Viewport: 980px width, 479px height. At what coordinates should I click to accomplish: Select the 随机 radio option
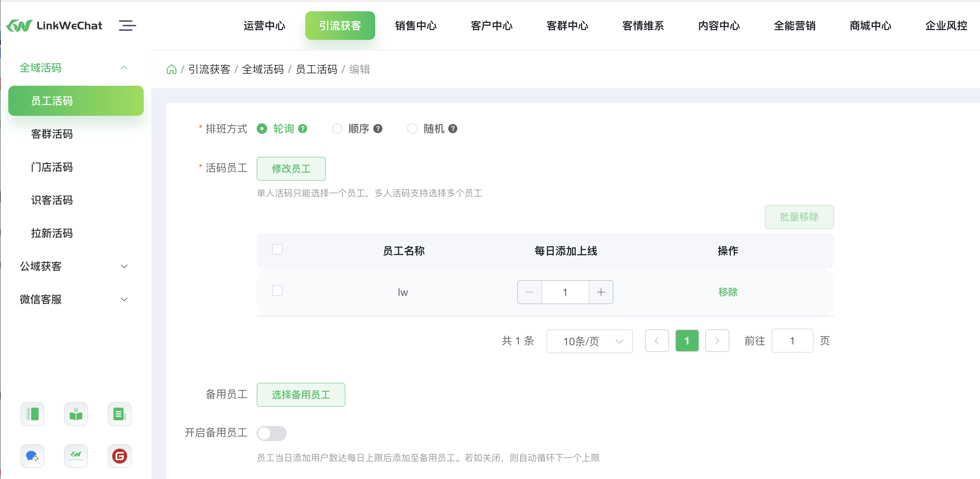(412, 129)
